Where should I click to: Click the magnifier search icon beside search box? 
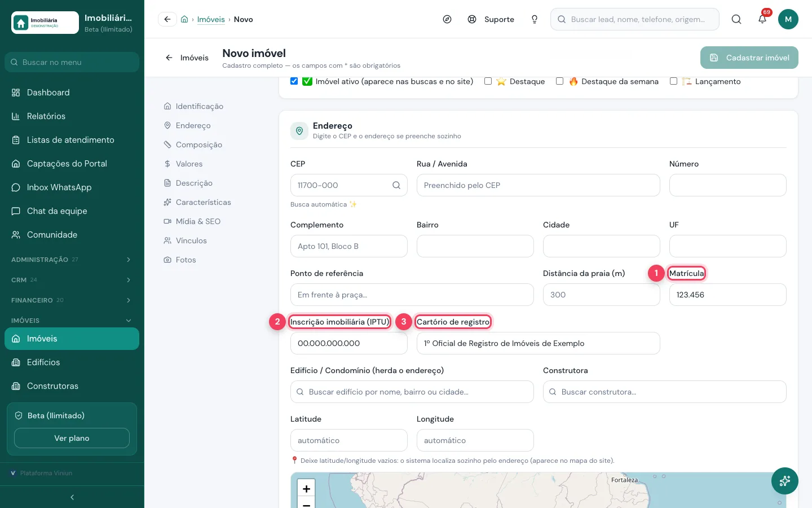[x=736, y=19]
